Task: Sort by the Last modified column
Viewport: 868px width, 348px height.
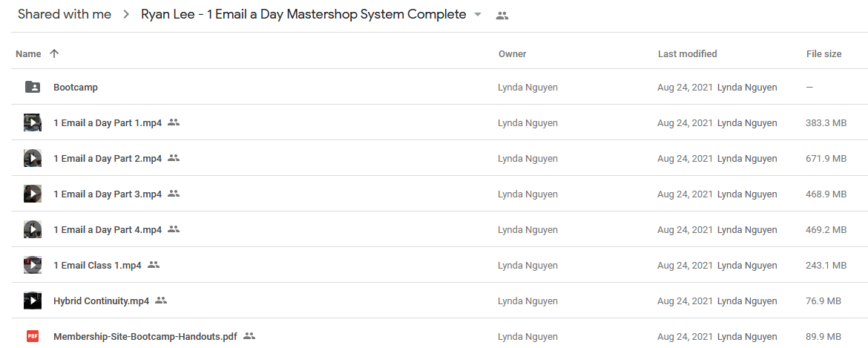Action: click(x=687, y=53)
